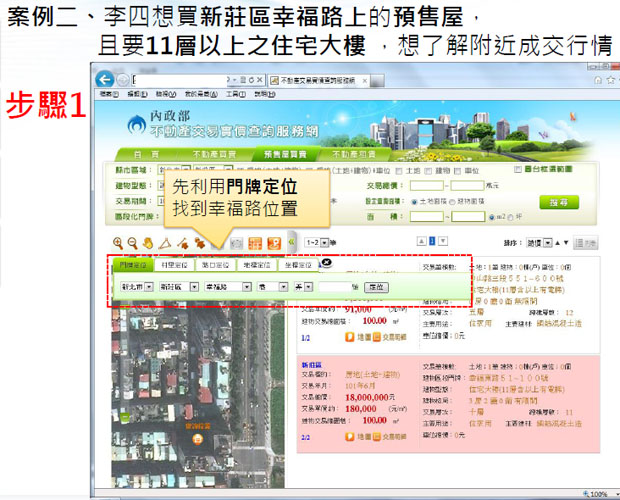Select the 村里定位 tab

[174, 265]
